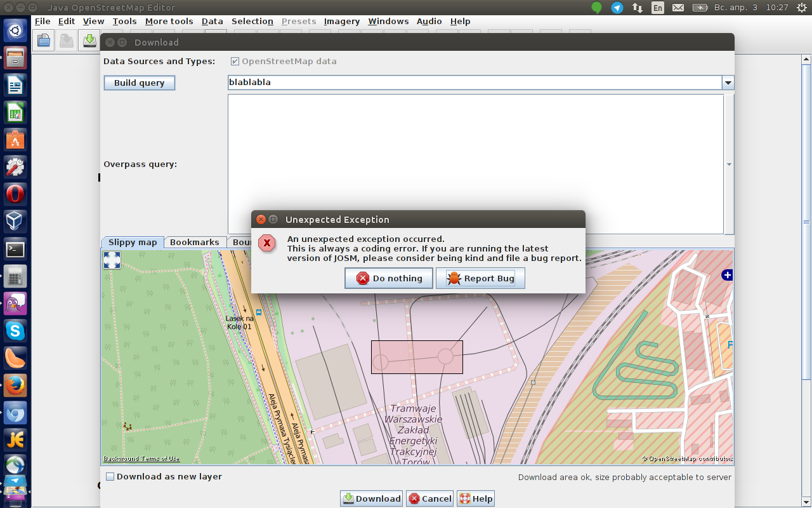812x508 pixels.
Task: Open the Tools menu
Action: (x=124, y=21)
